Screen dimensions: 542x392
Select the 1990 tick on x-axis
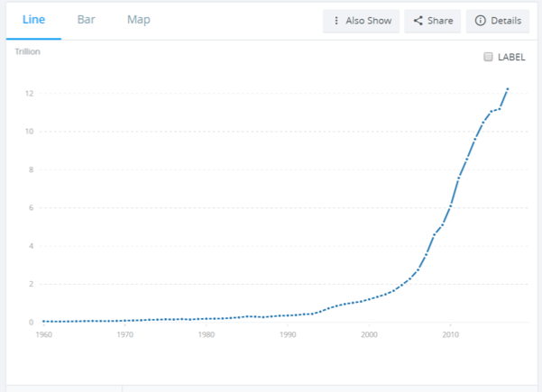pos(288,335)
